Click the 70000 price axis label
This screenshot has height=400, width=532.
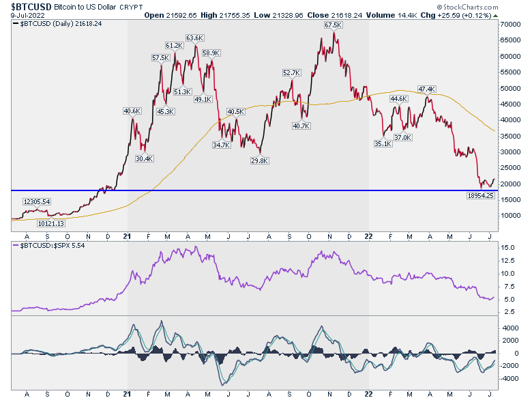(x=510, y=25)
